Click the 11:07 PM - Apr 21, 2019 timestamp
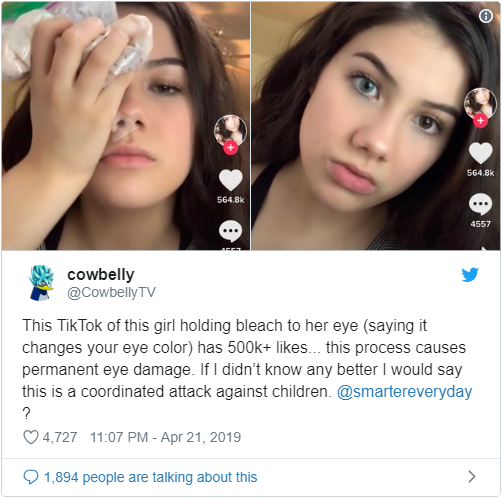The width and height of the screenshot is (502, 498). [165, 437]
